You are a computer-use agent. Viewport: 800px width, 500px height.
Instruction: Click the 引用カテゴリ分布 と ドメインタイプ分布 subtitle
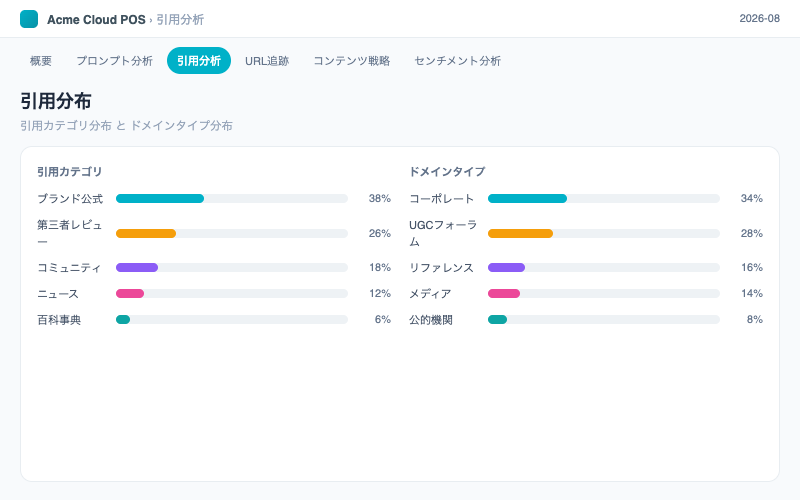pyautogui.click(x=127, y=126)
